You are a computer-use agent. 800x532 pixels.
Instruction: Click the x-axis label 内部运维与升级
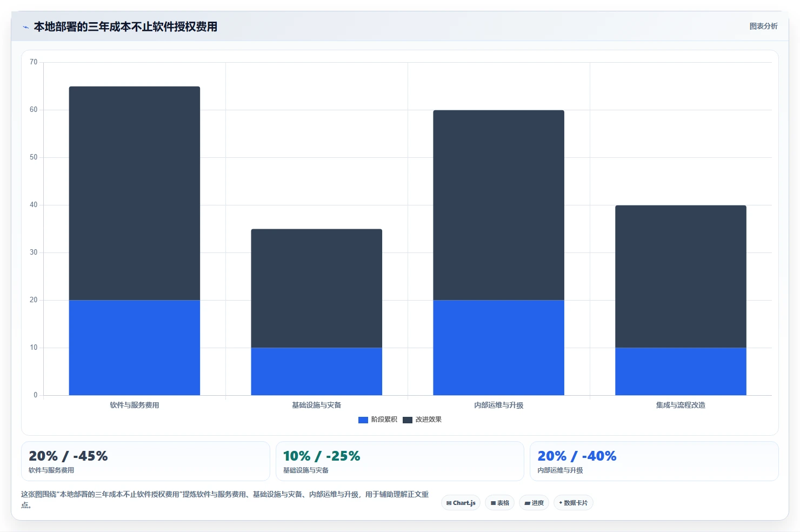pos(499,405)
